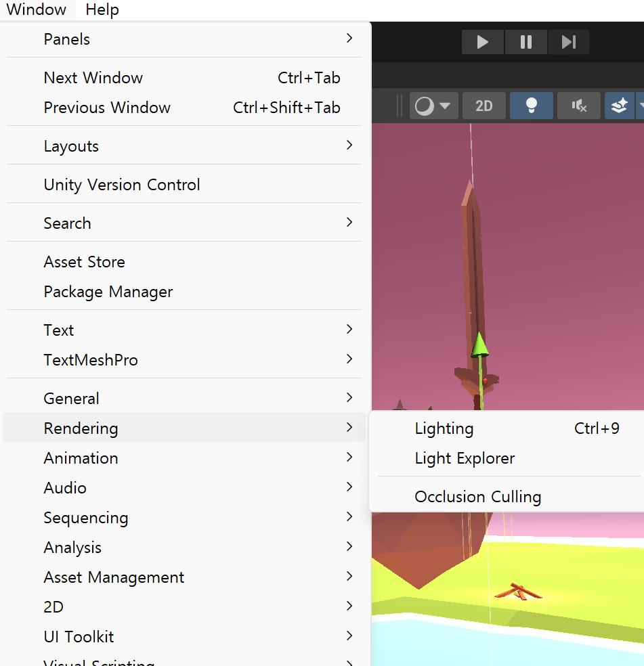Open the Package Manager window

(x=184, y=292)
